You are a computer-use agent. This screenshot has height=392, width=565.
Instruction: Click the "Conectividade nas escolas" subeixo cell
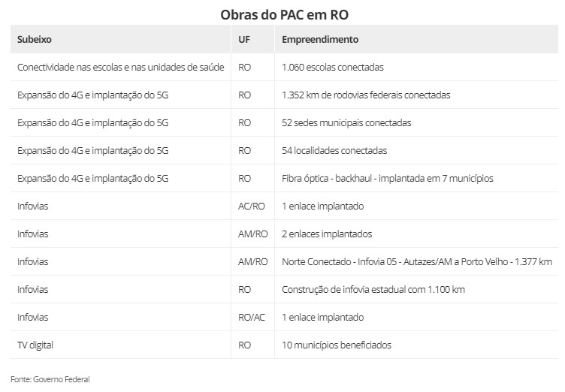click(121, 67)
